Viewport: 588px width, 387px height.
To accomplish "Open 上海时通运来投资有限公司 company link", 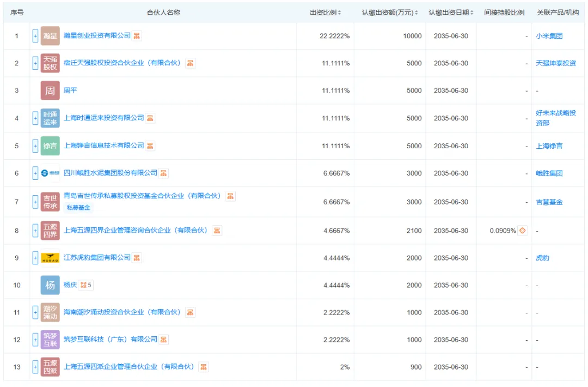I will coord(104,118).
